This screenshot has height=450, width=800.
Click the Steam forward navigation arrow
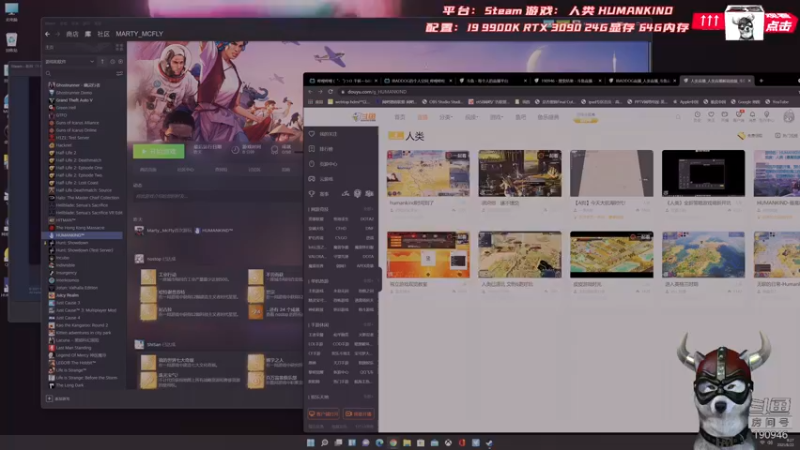58,34
